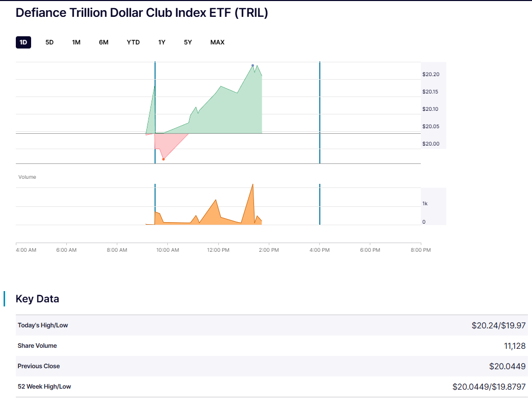Screen dimensions: 532x406
Task: Switch to YTD chart view
Action: click(133, 42)
